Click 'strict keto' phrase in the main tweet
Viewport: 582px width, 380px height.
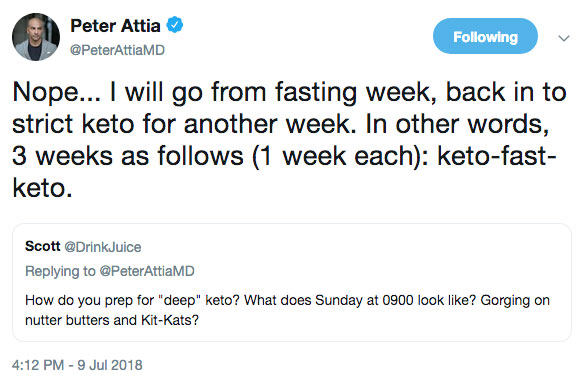tap(73, 124)
